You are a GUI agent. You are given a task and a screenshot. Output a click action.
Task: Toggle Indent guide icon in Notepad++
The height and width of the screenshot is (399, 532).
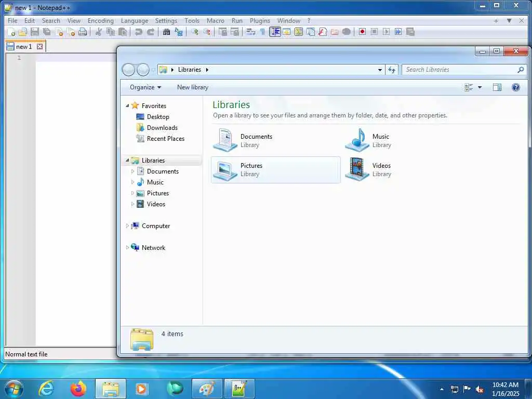click(275, 32)
